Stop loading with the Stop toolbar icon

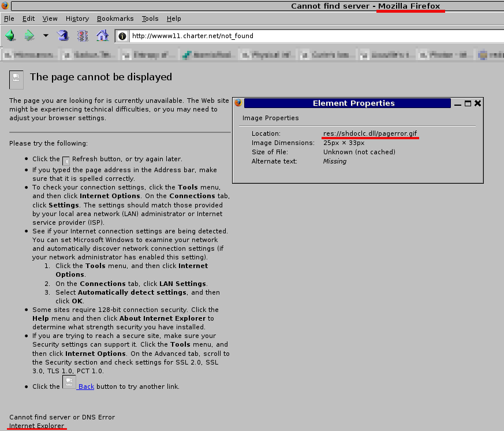(x=83, y=35)
